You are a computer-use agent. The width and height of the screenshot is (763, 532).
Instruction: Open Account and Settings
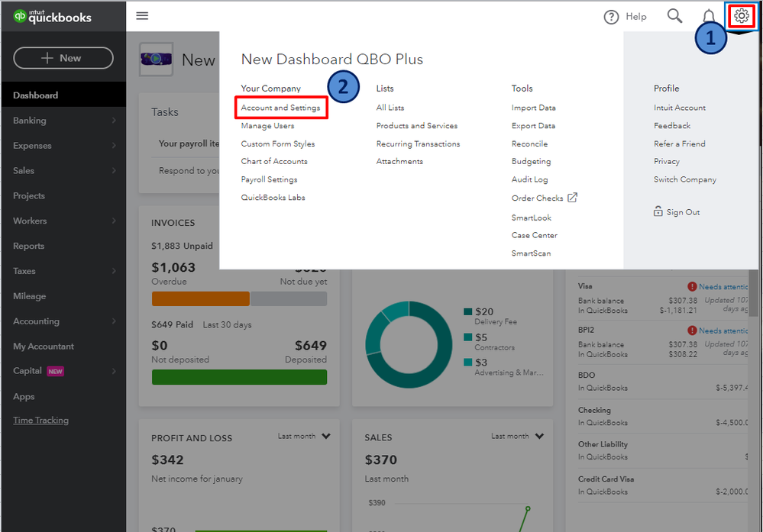280,108
